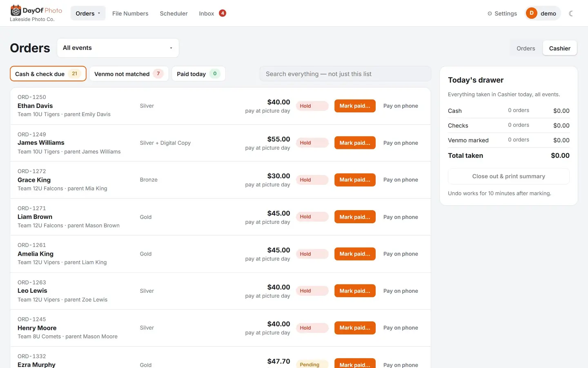Show Venmo not matched orders

point(129,74)
